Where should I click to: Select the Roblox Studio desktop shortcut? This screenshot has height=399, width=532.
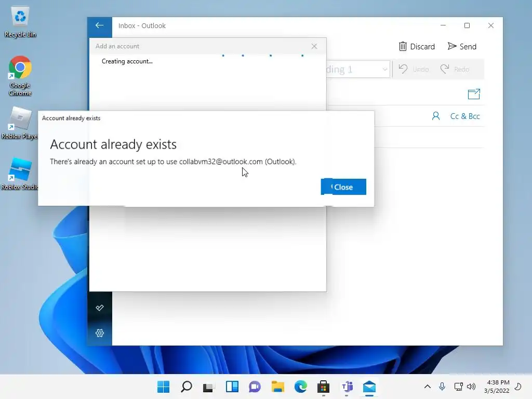tap(20, 174)
